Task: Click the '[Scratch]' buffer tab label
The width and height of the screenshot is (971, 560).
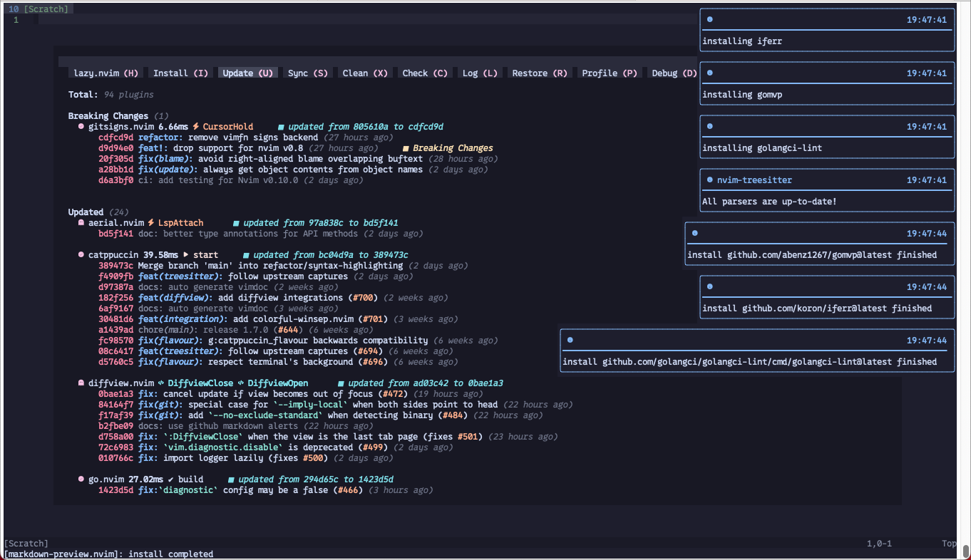Action: click(x=46, y=9)
